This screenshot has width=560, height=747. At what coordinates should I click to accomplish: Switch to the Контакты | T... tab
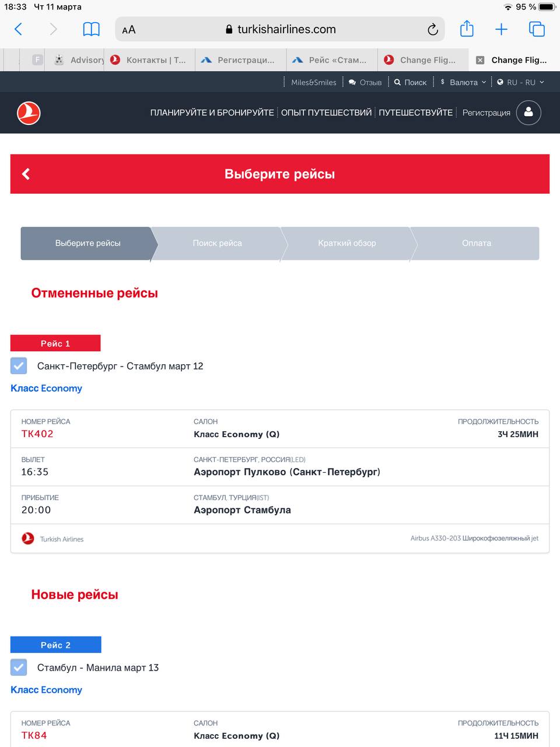click(149, 60)
